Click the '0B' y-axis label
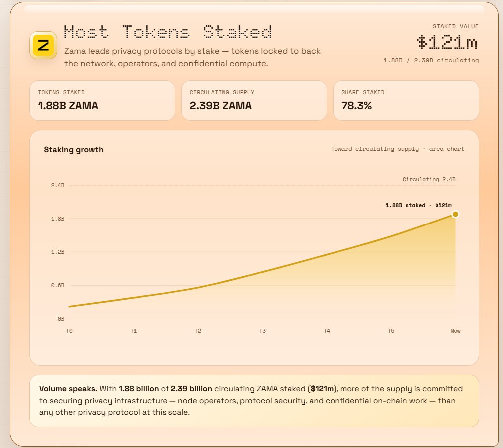The width and height of the screenshot is (503, 448). tap(61, 319)
